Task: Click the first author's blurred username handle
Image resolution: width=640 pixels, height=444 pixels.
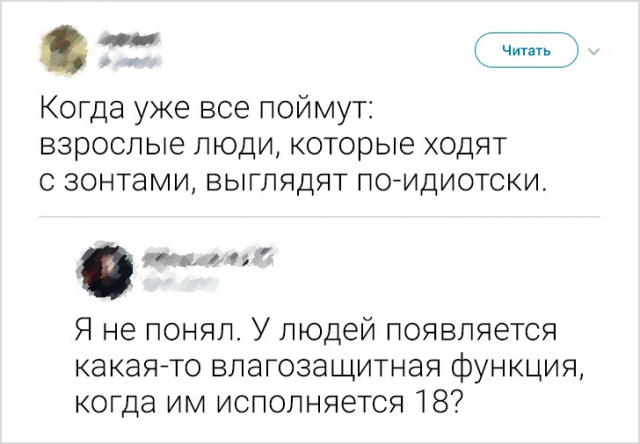Action: 127,63
